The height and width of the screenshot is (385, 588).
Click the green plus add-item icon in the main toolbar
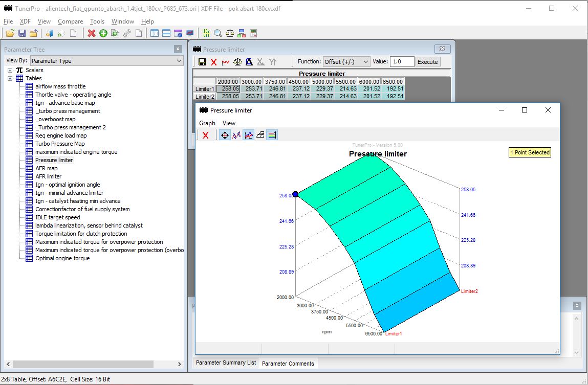pos(103,33)
